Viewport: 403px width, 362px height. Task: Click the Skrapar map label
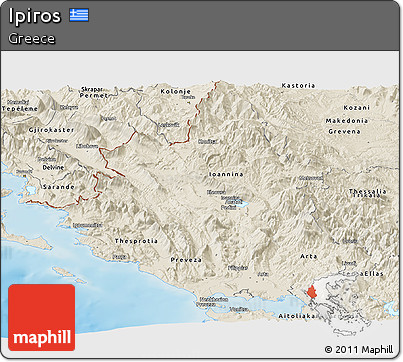click(x=92, y=90)
